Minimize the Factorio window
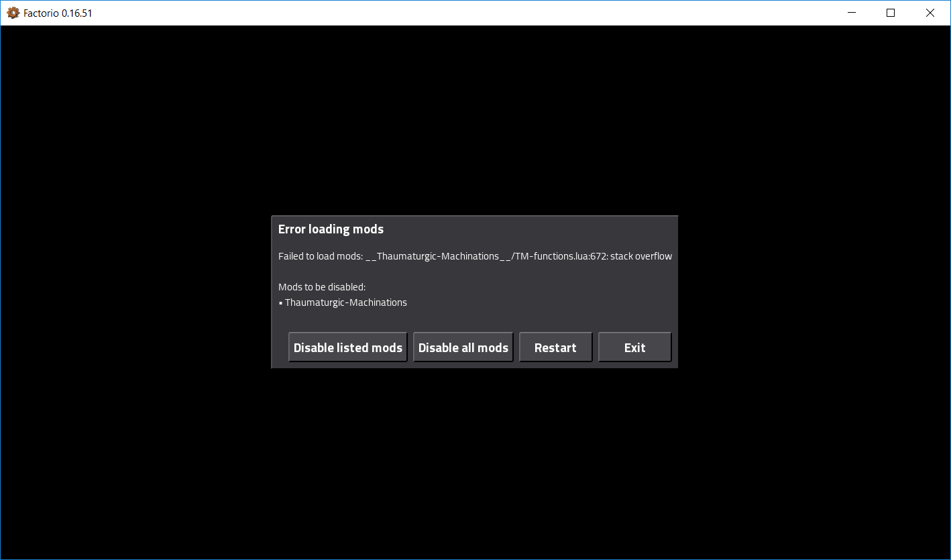Screen dimensions: 951x560 pyautogui.click(x=851, y=13)
